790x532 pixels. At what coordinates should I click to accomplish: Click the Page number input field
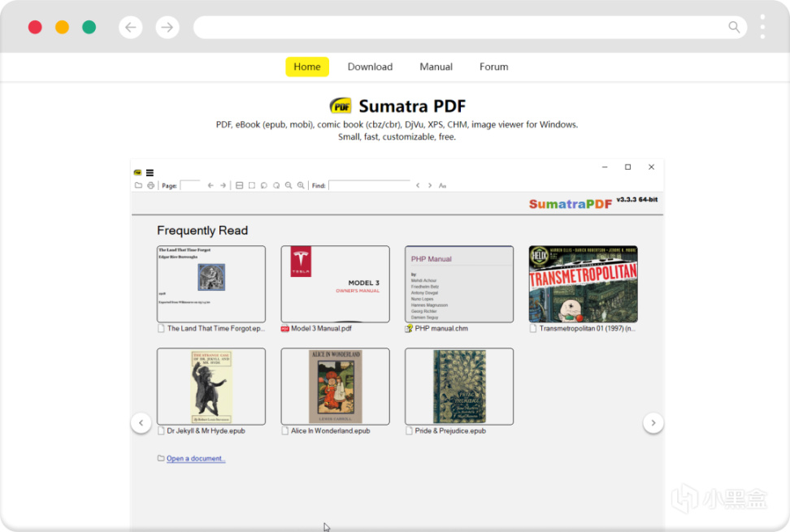pos(190,185)
